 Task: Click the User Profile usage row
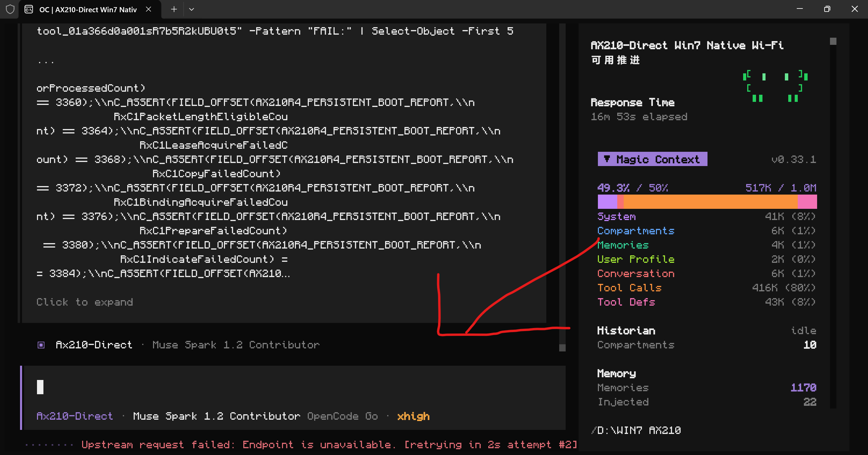[x=706, y=259]
